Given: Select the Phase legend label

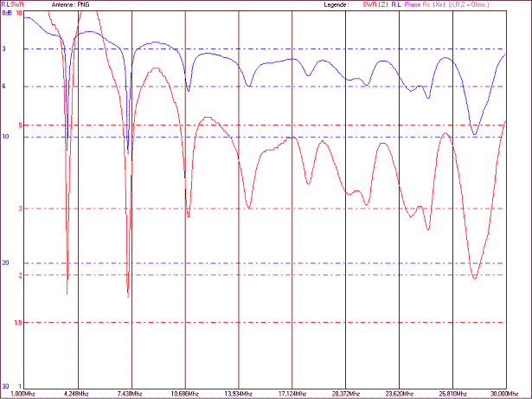Looking at the screenshot, I should point(412,4).
